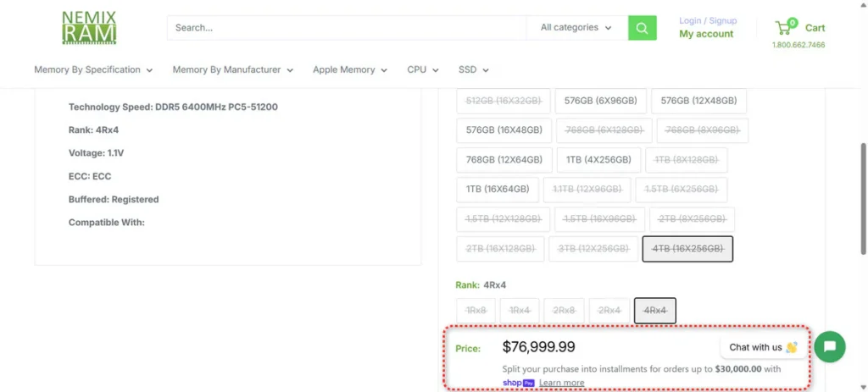Expand the Memory By Specification menu
Screen dimensions: 868x392
tap(93, 70)
